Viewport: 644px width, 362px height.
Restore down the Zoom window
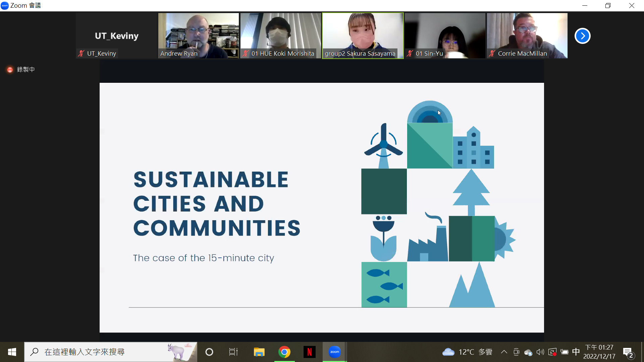pos(608,5)
